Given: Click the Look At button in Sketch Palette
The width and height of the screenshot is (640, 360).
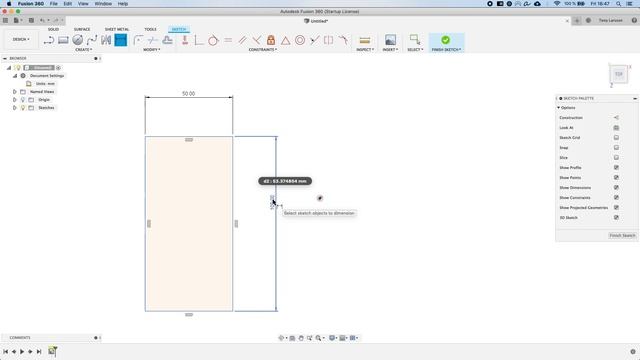Looking at the screenshot, I should 616,128.
